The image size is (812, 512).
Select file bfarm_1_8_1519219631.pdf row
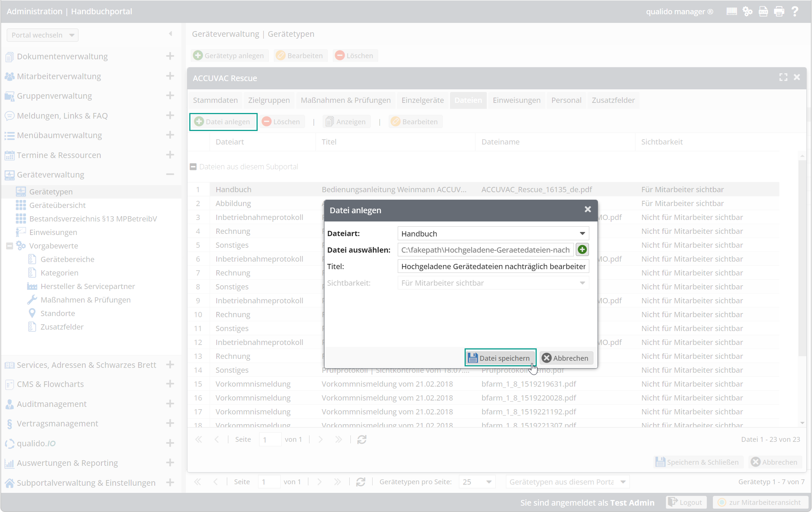pos(483,384)
